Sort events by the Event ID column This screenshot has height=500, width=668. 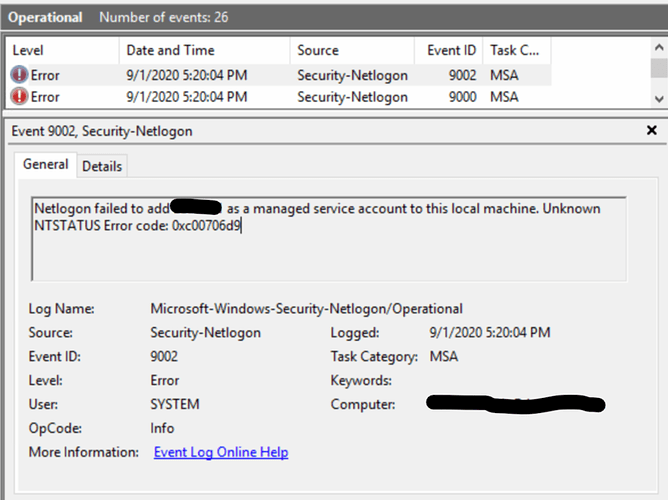[445, 50]
